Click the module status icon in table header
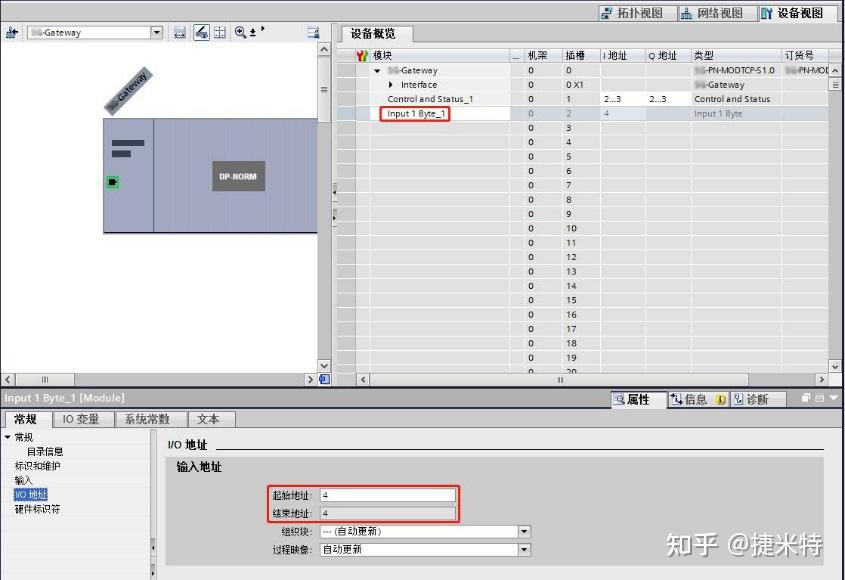 coord(362,56)
